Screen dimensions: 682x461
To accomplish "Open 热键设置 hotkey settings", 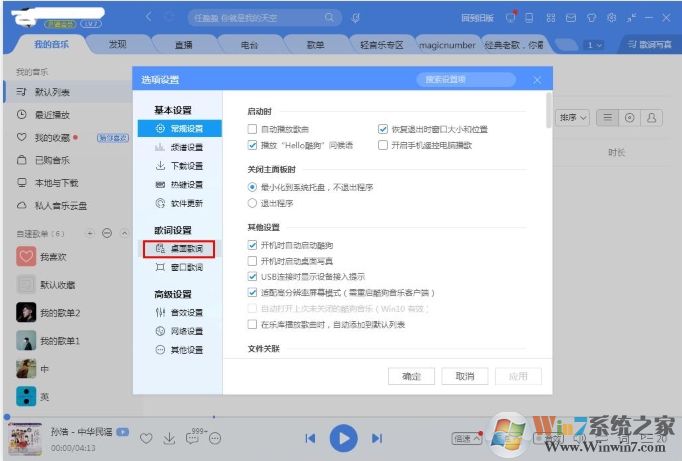I will point(180,184).
